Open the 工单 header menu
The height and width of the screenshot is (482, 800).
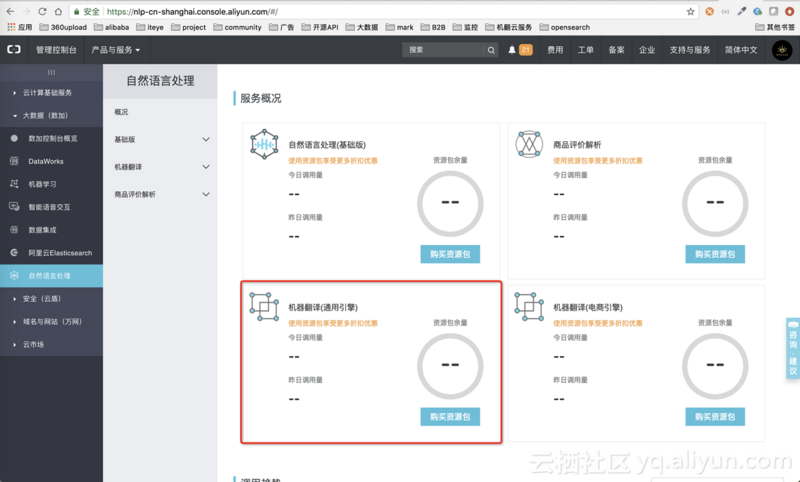pyautogui.click(x=586, y=49)
